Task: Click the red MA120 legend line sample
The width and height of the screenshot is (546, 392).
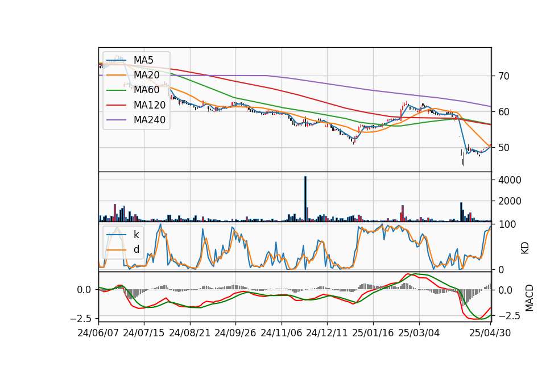Action: pos(116,105)
